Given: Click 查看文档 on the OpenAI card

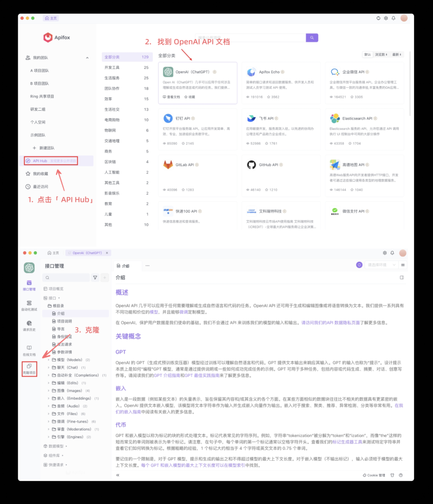Looking at the screenshot, I should [x=171, y=97].
